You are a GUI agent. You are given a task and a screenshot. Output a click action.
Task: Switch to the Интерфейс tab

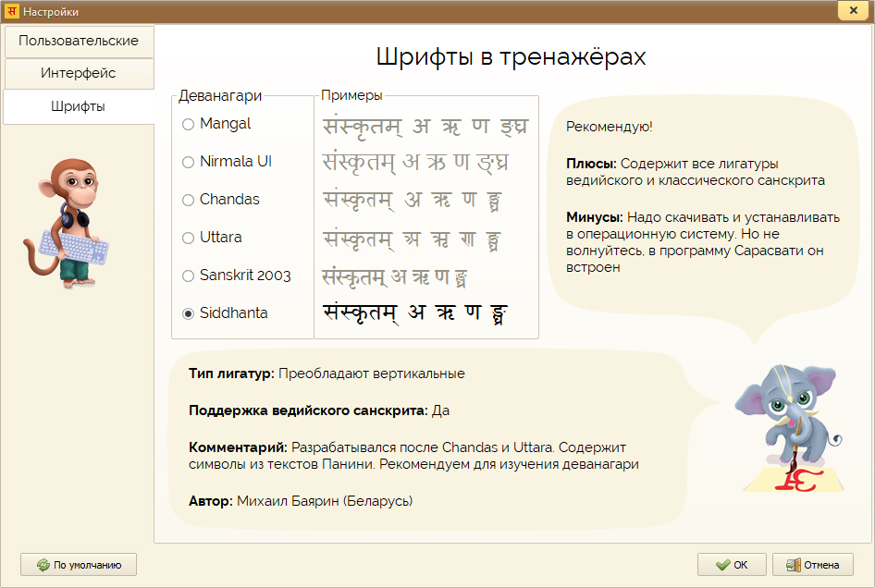pyautogui.click(x=79, y=73)
